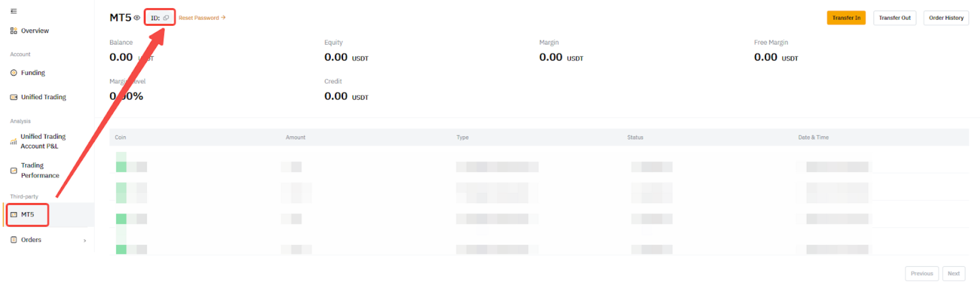Viewport: 980px width, 290px height.
Task: Open Trading Performance menu item
Action: pyautogui.click(x=40, y=170)
